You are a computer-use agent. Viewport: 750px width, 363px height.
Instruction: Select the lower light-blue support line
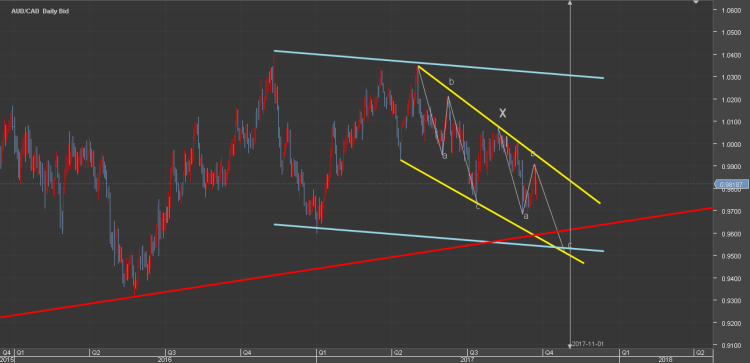coord(438,237)
